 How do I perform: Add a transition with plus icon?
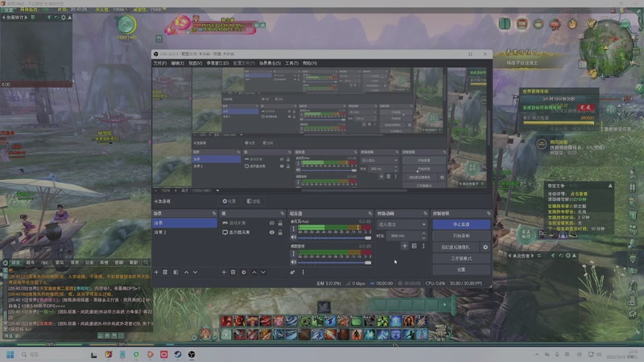coord(405,246)
